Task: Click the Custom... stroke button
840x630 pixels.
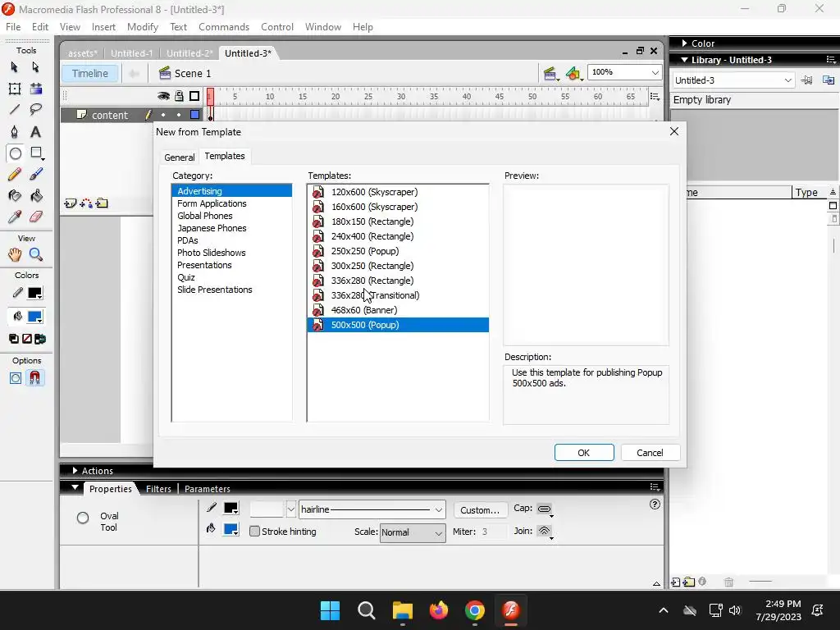Action: tap(480, 510)
